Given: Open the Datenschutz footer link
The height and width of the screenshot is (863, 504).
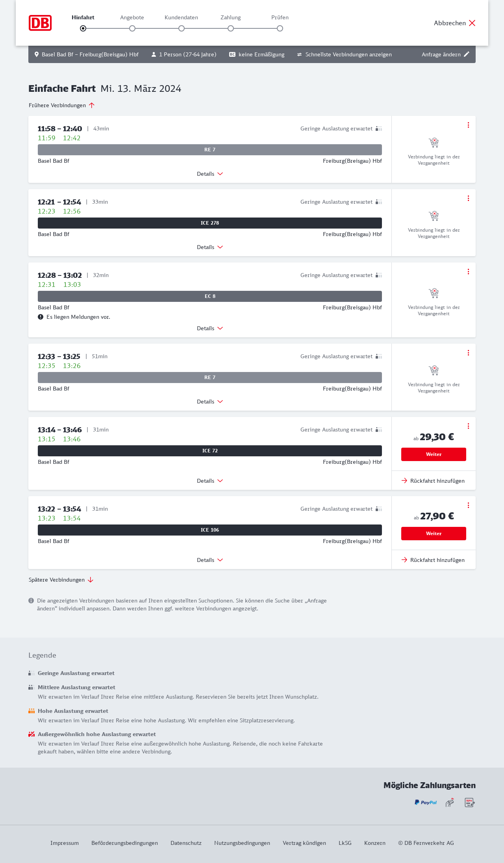Looking at the screenshot, I should (186, 843).
